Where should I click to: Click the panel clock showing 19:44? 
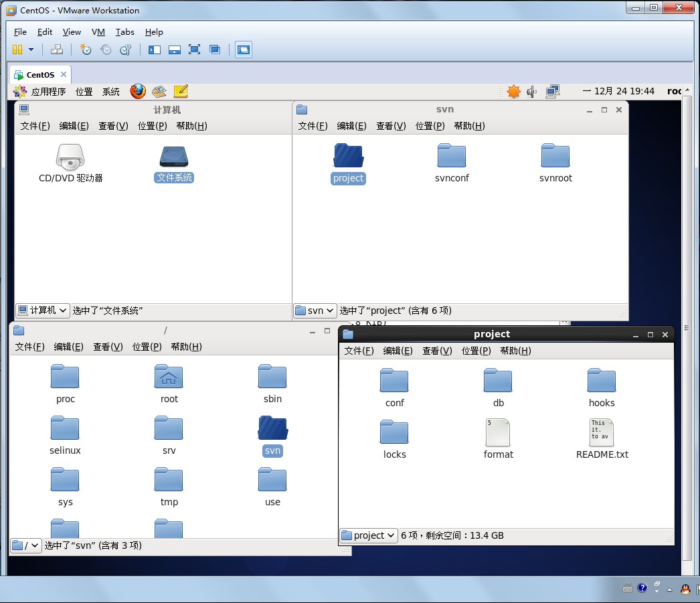tap(618, 91)
